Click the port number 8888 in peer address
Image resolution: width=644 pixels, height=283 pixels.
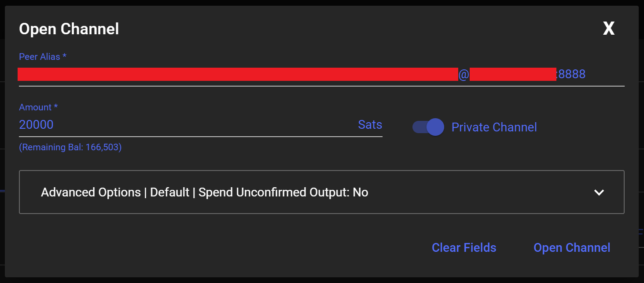coord(572,74)
